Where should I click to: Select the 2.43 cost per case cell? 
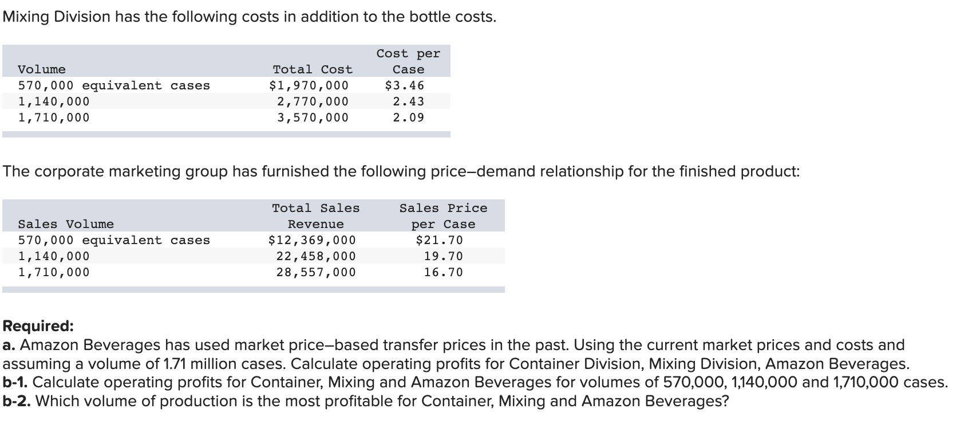(x=408, y=101)
